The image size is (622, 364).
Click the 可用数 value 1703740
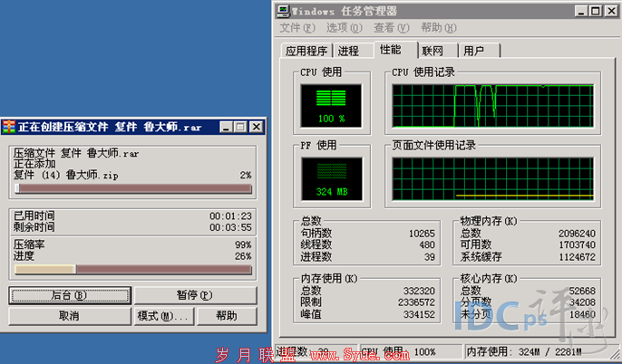(x=578, y=245)
